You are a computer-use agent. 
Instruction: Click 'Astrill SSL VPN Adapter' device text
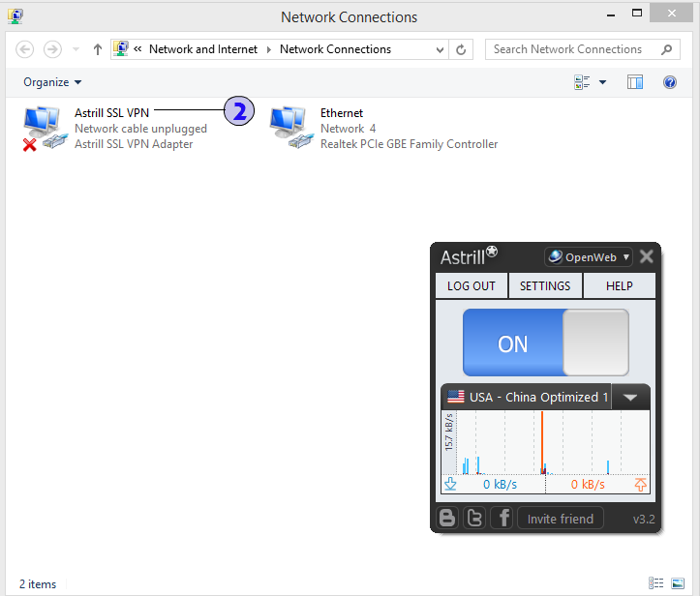(134, 144)
